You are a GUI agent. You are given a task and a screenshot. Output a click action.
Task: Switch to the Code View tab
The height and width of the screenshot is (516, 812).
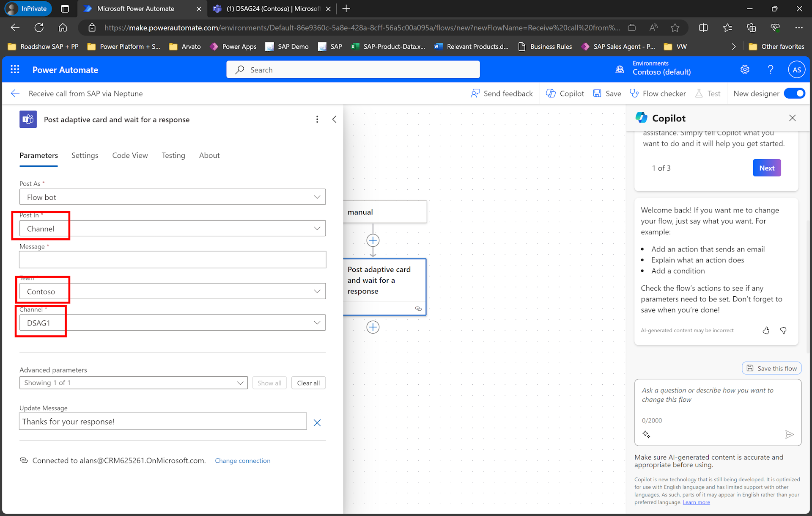tap(130, 155)
